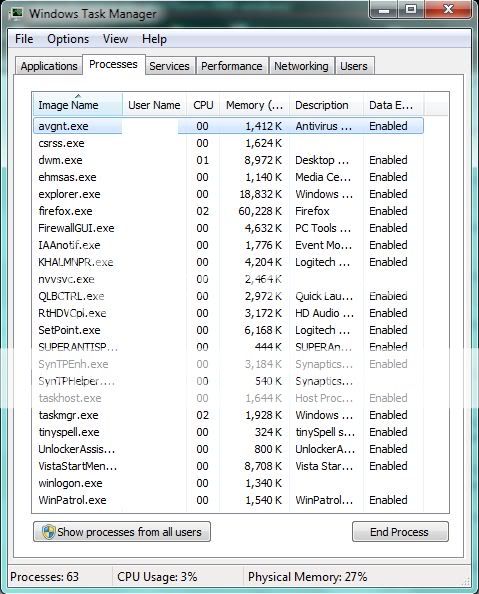Click the window resize grip corner
The width and height of the screenshot is (479, 594).
[x=466, y=581]
